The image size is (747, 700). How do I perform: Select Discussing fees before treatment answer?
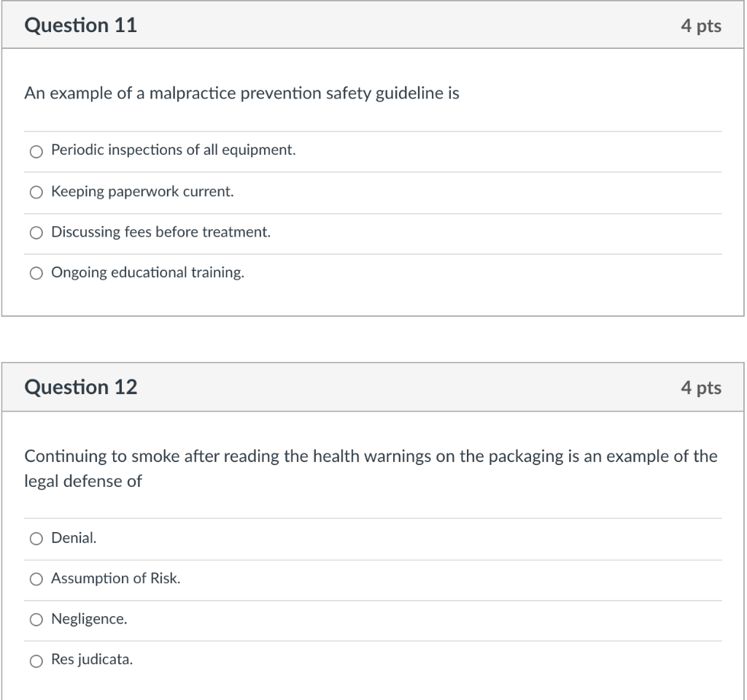[x=36, y=233]
